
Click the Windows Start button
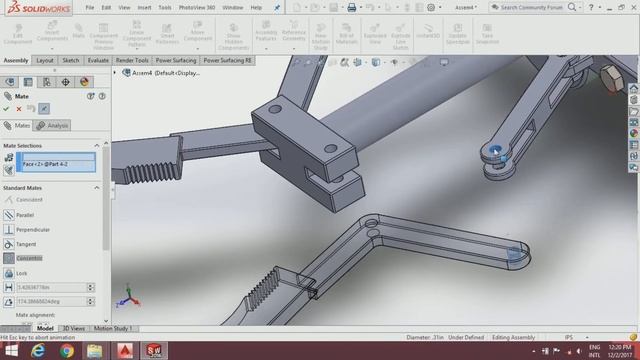(x=11, y=351)
